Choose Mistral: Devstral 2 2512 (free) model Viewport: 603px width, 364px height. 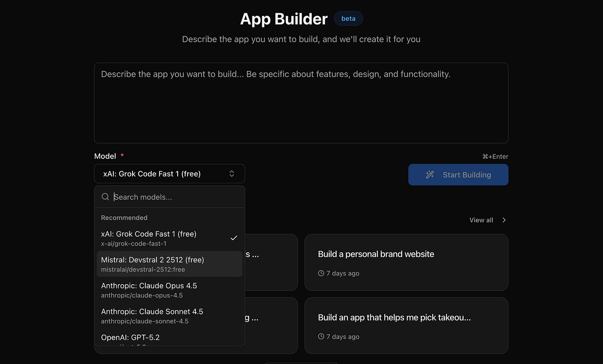[x=169, y=264]
